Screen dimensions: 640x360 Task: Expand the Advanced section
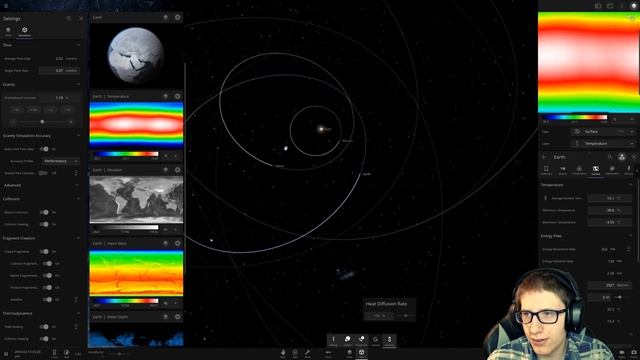click(77, 185)
